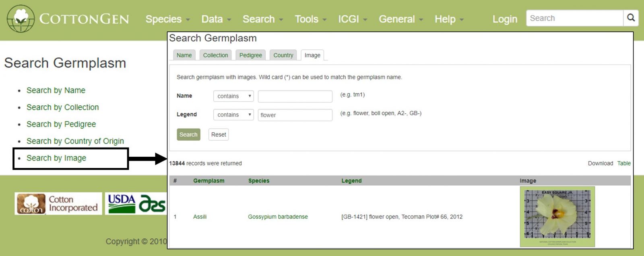
Task: Open Search by Pedigree link
Action: [61, 124]
